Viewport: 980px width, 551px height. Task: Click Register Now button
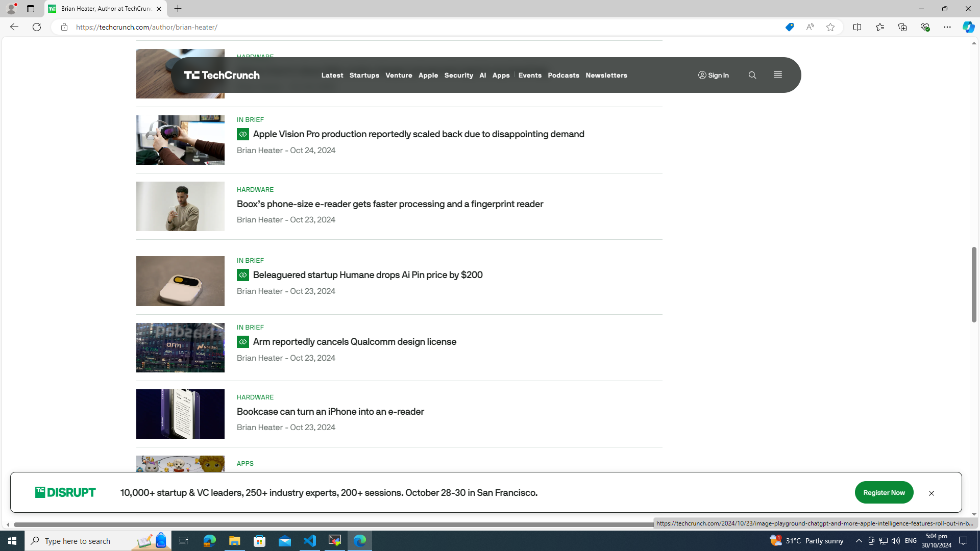884,493
